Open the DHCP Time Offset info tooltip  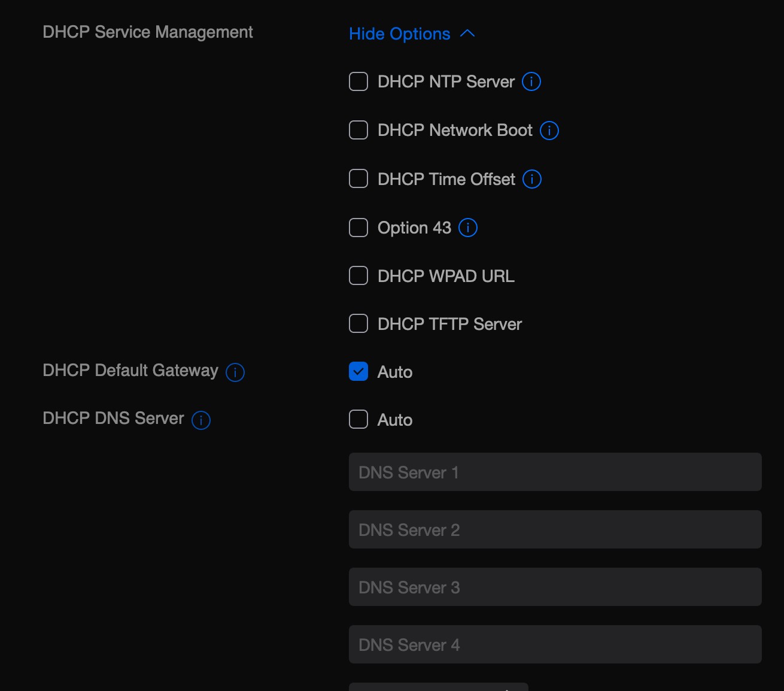[x=531, y=179]
